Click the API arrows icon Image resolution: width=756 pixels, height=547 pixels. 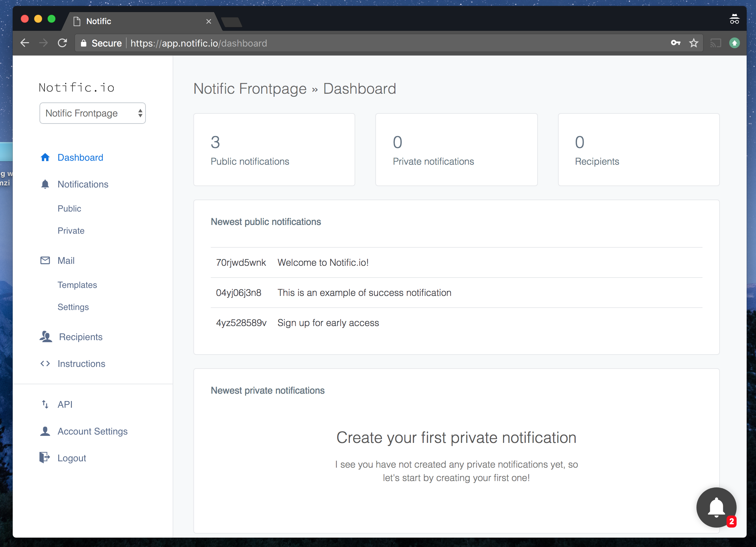click(45, 404)
